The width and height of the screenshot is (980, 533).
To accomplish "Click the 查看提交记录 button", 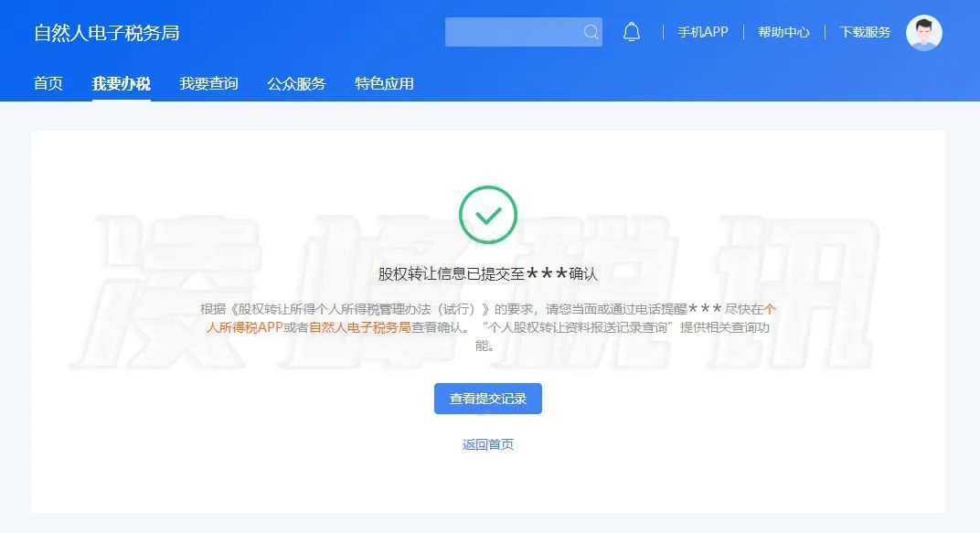I will (x=487, y=399).
